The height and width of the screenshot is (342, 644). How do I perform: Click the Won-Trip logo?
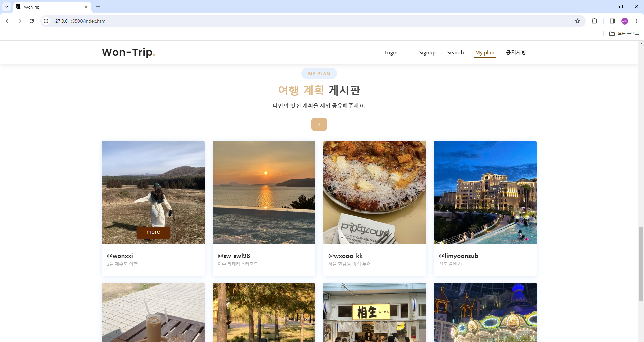point(128,52)
